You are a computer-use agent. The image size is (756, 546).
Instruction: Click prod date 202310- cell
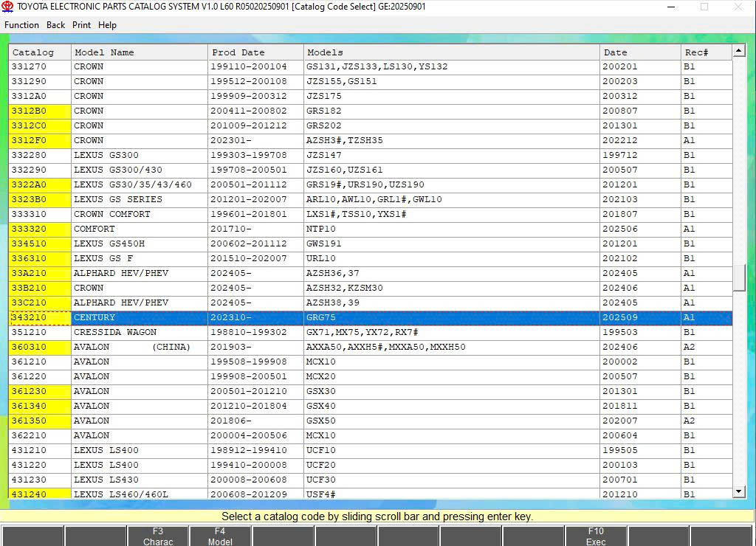[255, 317]
